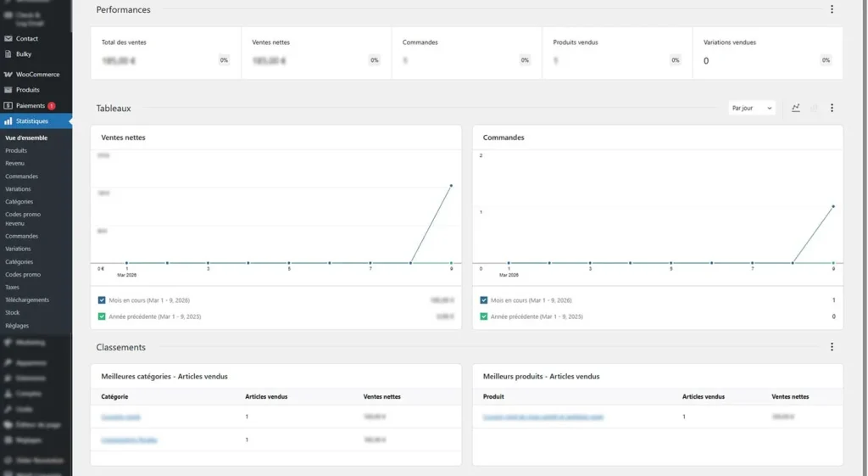This screenshot has height=476, width=868.
Task: Open the Par jour interval dropdown
Action: (x=752, y=109)
